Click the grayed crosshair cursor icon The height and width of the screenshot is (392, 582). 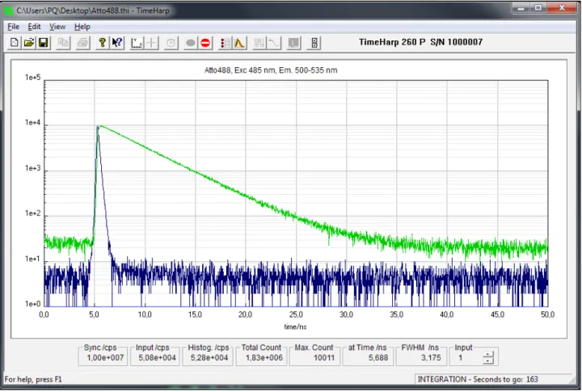point(151,43)
